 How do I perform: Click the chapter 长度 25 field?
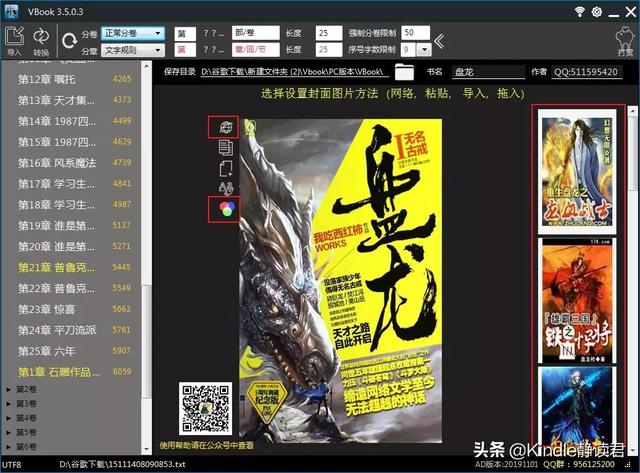click(x=329, y=50)
